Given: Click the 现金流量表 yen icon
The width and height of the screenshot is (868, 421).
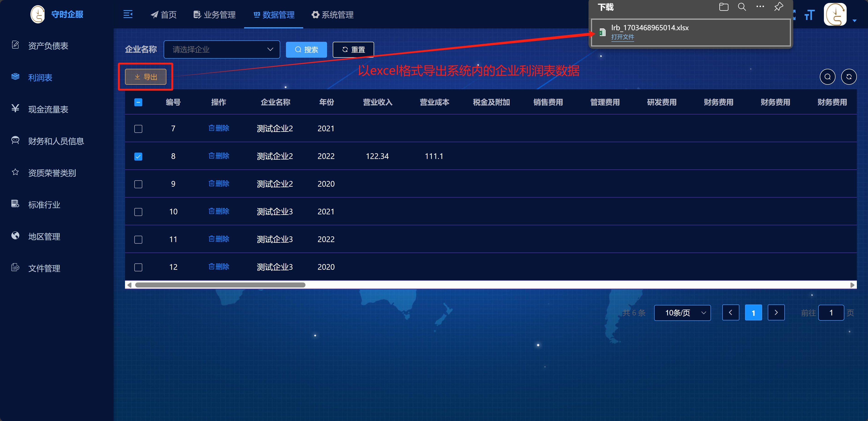Looking at the screenshot, I should point(15,108).
